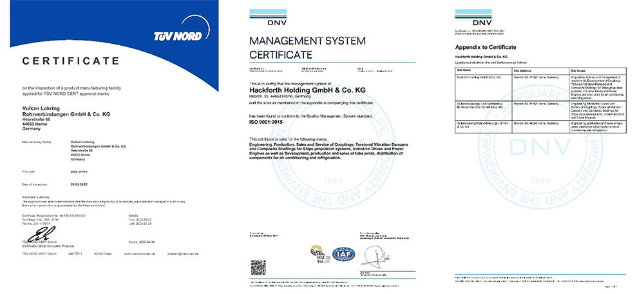Click the inspection date 29.03.2022
The width and height of the screenshot is (644, 294).
coord(80,184)
